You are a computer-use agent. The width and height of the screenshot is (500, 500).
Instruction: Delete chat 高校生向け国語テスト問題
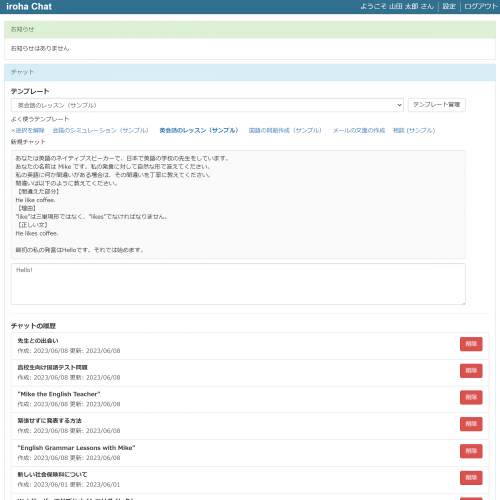[471, 371]
